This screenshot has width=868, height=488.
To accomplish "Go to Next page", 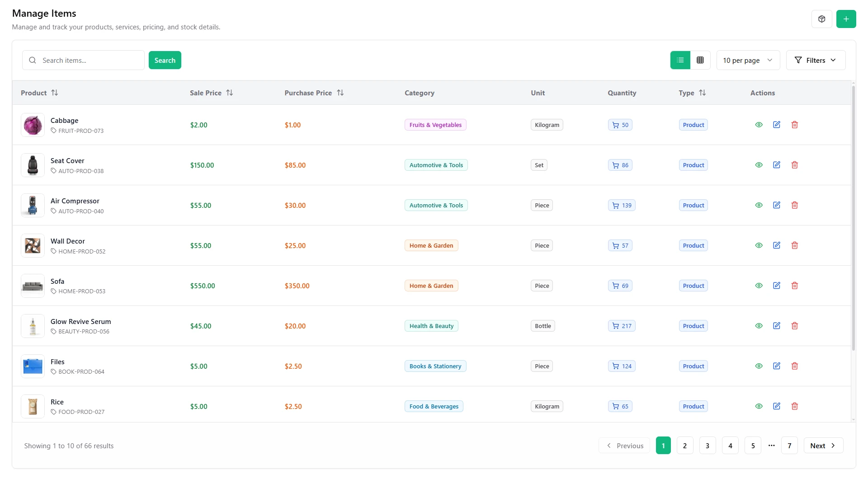I will click(x=823, y=446).
